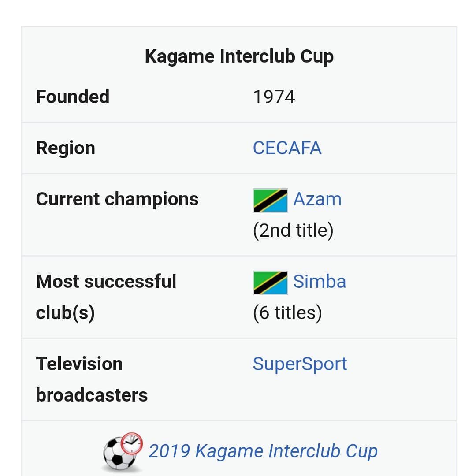The image size is (476, 476).
Task: Open the 2019 Kagame Interclub Cup link
Action: point(263,451)
